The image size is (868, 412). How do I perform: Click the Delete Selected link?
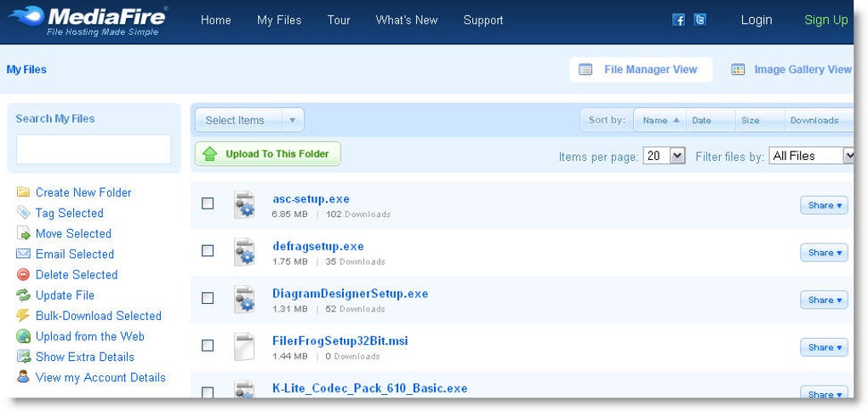[x=77, y=275]
